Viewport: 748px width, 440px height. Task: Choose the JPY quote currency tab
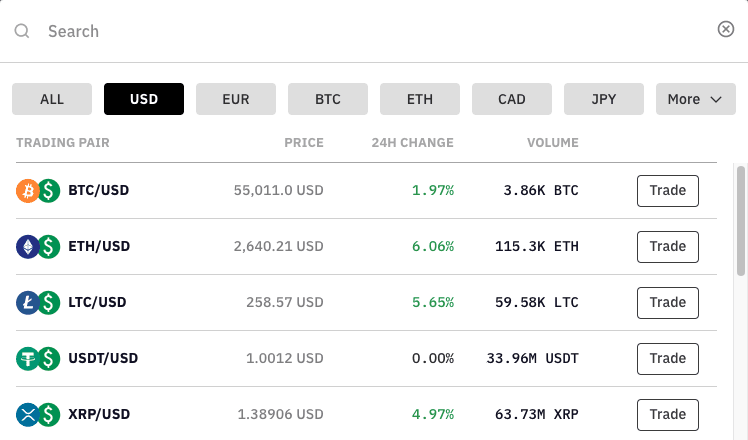(x=604, y=99)
